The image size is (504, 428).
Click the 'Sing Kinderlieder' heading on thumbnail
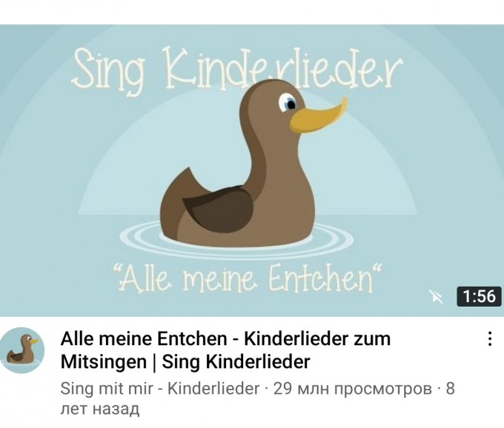point(236,70)
